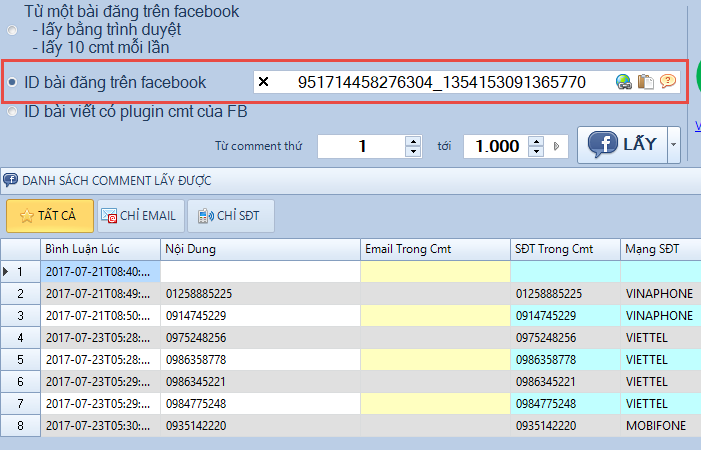Open the dropdown arrow beside LẤY button

[x=674, y=145]
